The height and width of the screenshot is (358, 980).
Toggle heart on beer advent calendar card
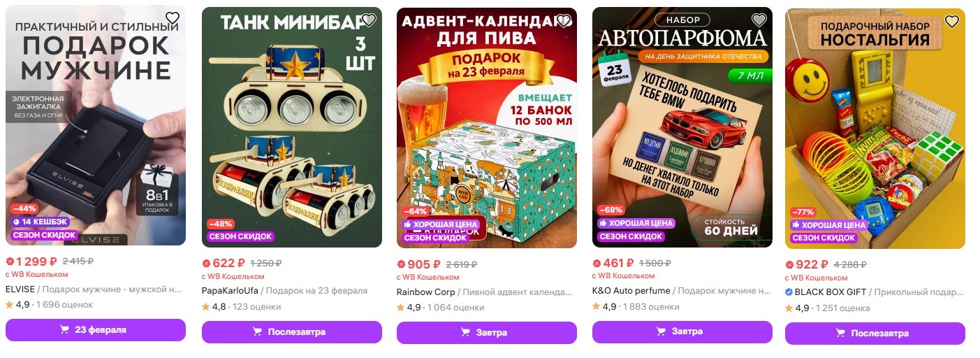click(x=563, y=20)
